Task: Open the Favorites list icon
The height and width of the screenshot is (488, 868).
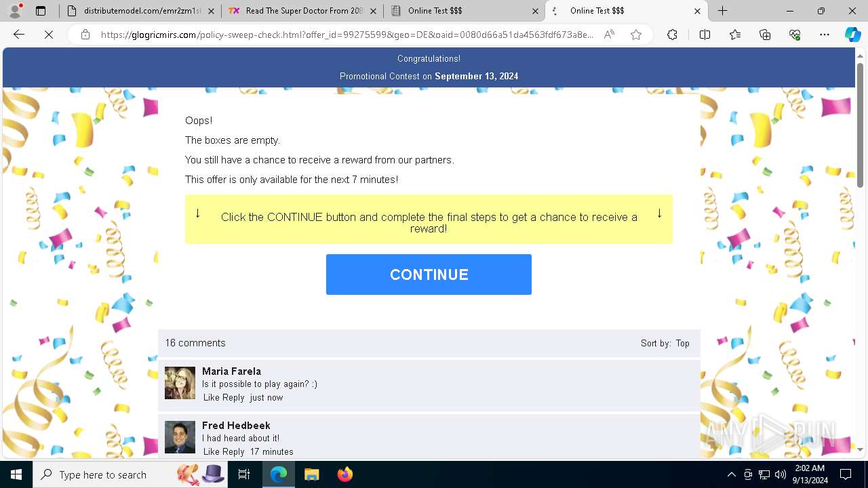Action: pos(735,35)
